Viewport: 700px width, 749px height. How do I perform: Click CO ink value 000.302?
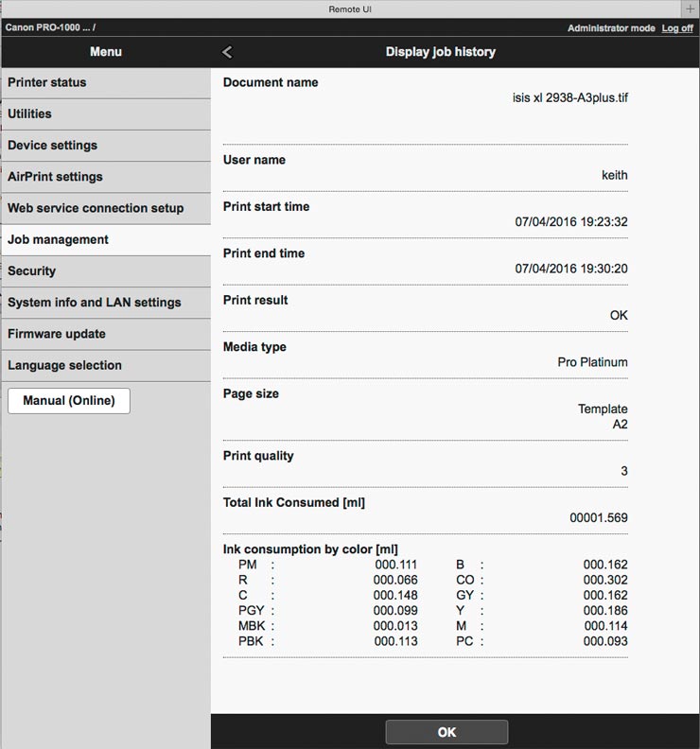coord(605,581)
